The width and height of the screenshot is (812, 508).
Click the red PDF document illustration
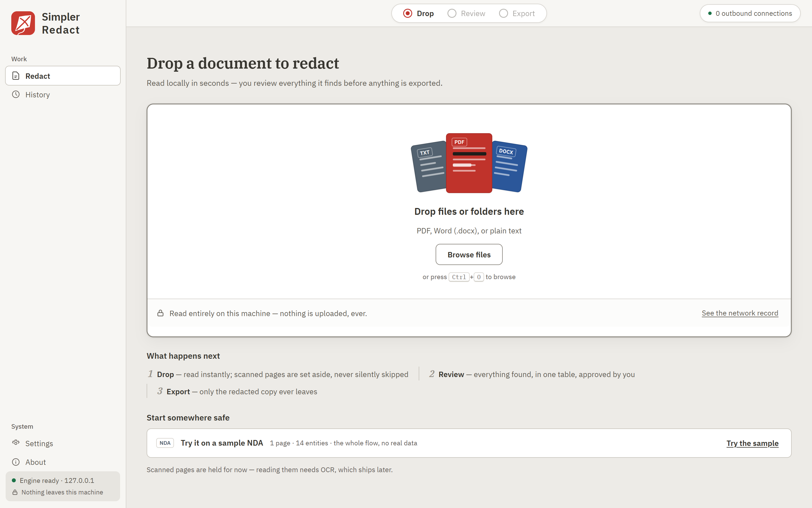coord(469,163)
